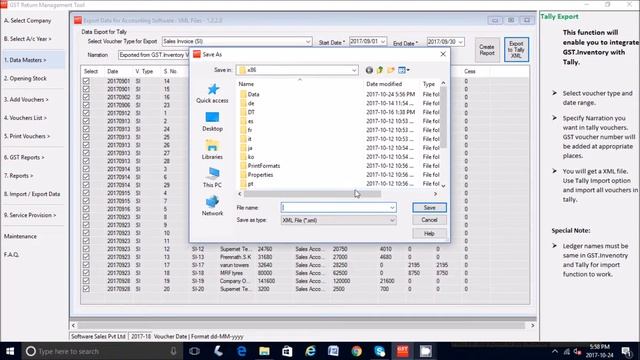640x360 pixels.
Task: Open Task View on taskbar
Action: [194, 351]
